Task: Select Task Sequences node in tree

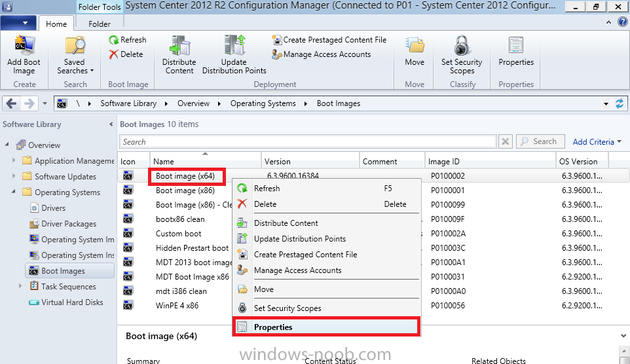Action: click(x=63, y=287)
